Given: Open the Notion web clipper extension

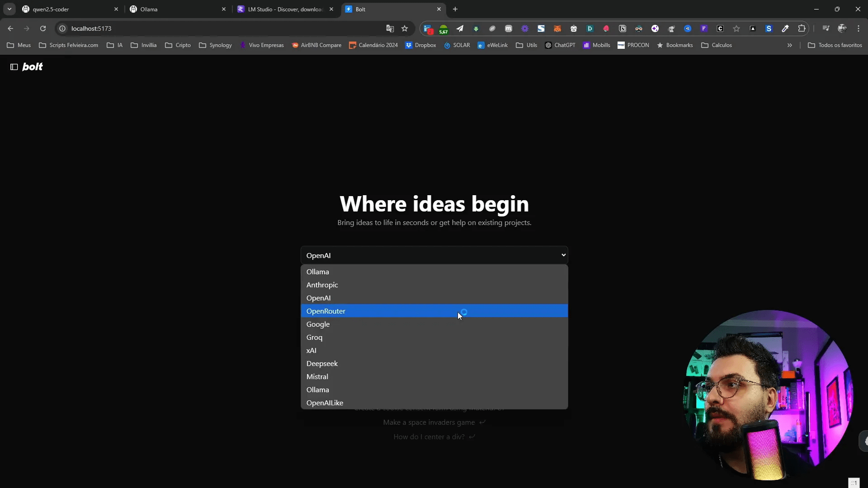Looking at the screenshot, I should [623, 28].
